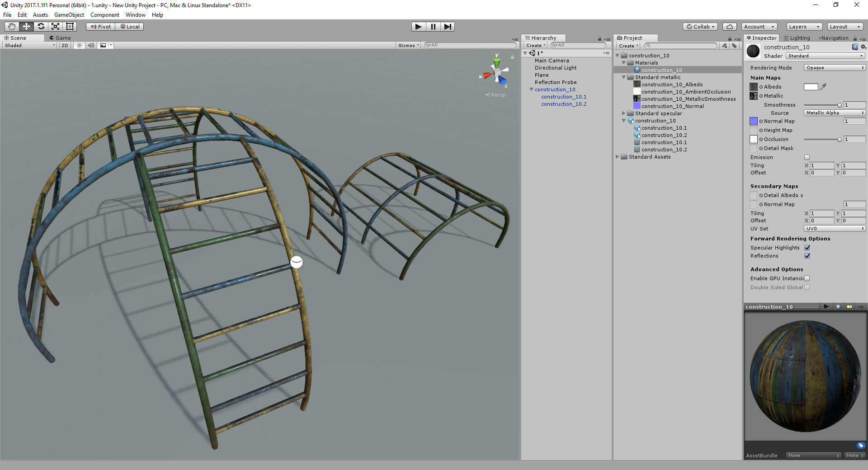Open the File menu

[x=7, y=15]
